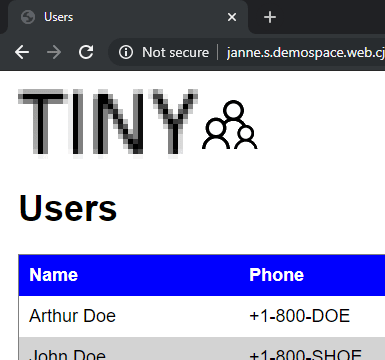Select the Users browser tab
The image size is (385, 360).
click(x=127, y=17)
